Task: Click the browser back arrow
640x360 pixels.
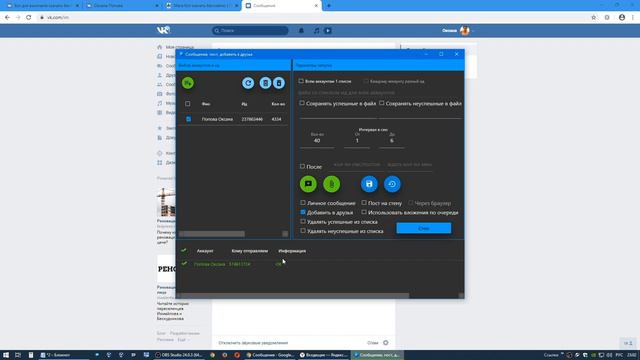Action: click(x=7, y=18)
